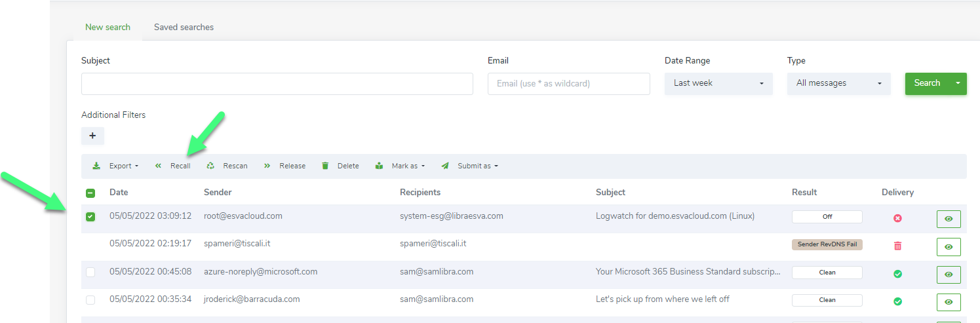This screenshot has width=980, height=323.
Task: Click date 05/05/2022 02:19:17
Action: click(x=150, y=243)
